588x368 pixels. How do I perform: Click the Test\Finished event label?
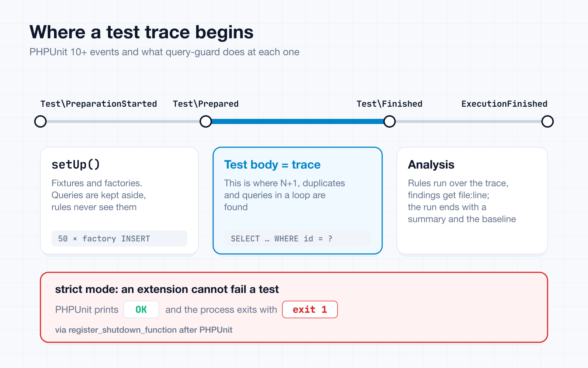point(390,104)
